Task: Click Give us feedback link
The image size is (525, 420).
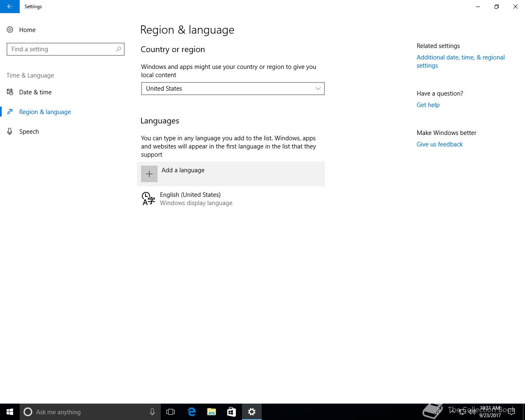Action: (440, 144)
